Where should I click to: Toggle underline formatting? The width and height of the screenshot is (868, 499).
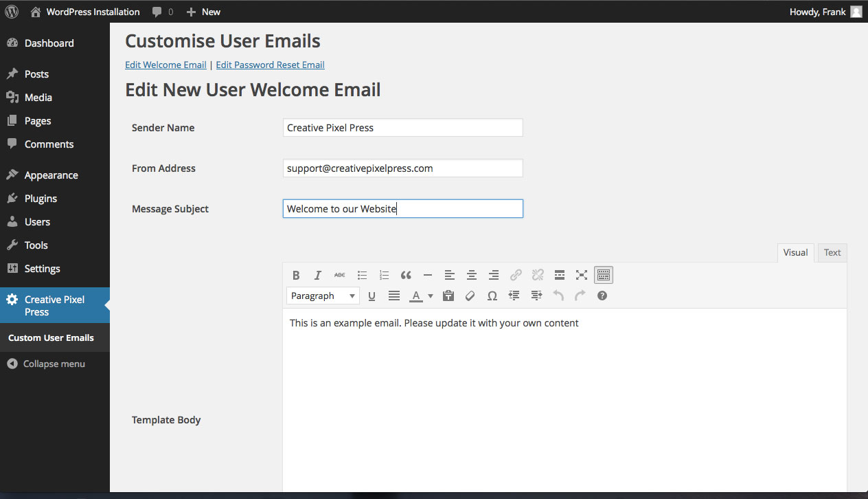(x=372, y=296)
